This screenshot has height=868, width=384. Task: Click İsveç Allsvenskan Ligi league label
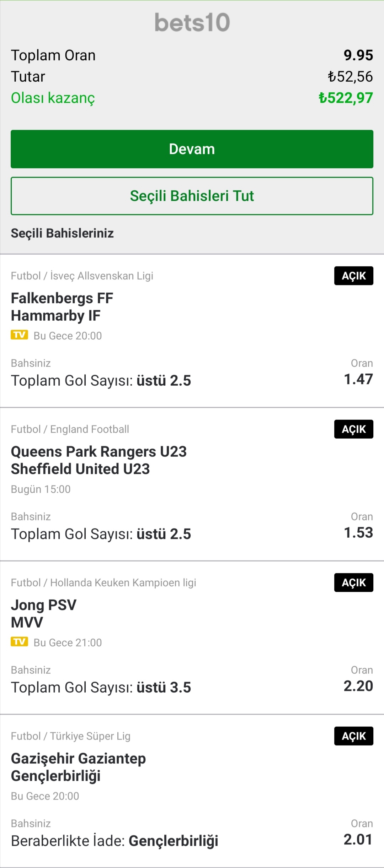(102, 276)
